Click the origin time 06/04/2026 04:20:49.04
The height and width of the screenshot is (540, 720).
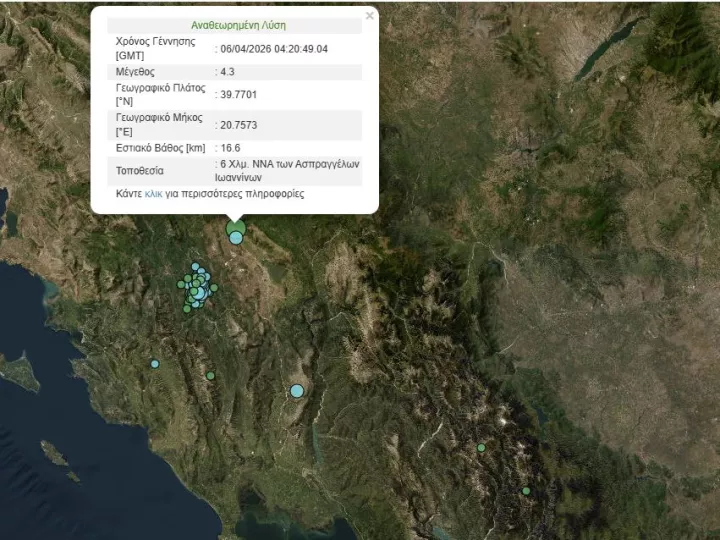pos(274,48)
